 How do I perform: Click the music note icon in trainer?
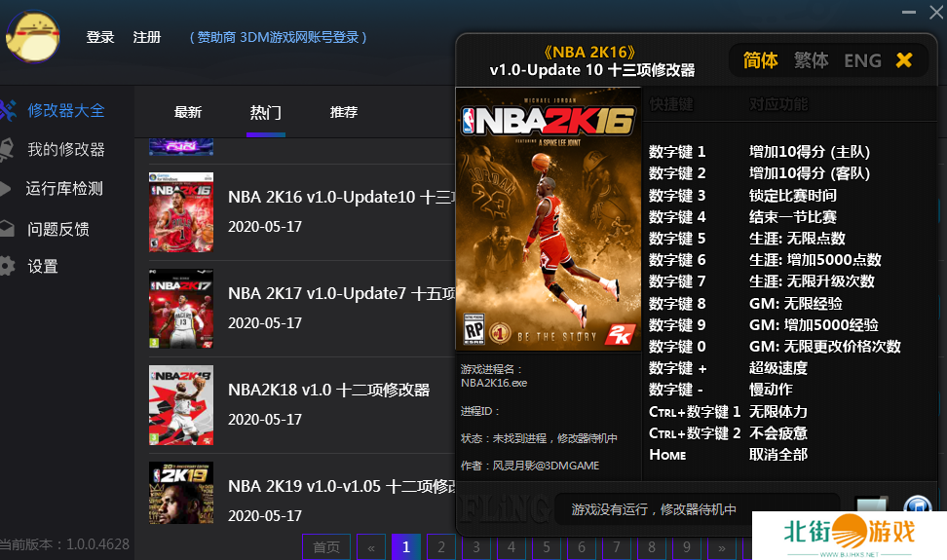(x=917, y=507)
